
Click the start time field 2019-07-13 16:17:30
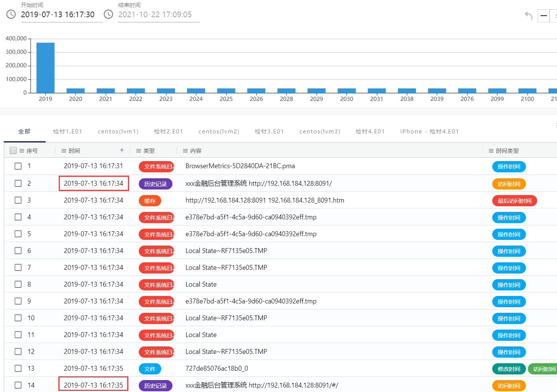tap(62, 15)
